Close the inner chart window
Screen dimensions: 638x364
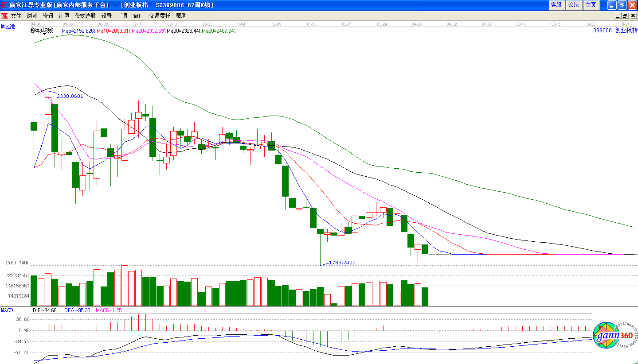point(633,16)
